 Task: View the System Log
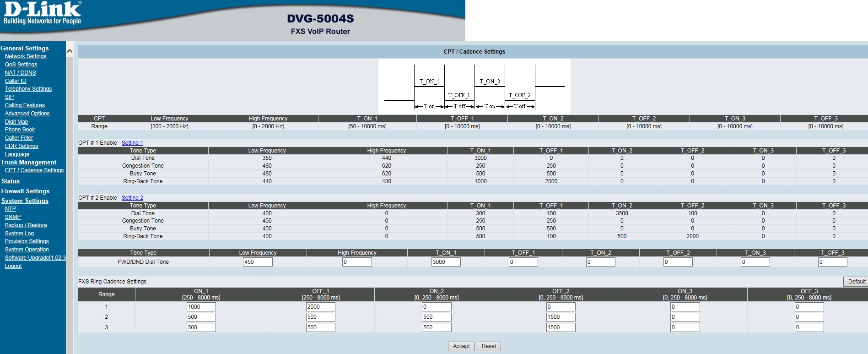coord(19,234)
